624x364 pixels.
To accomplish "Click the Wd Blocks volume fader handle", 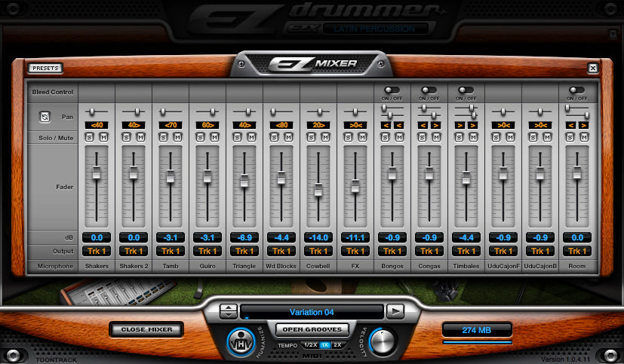I will (281, 178).
